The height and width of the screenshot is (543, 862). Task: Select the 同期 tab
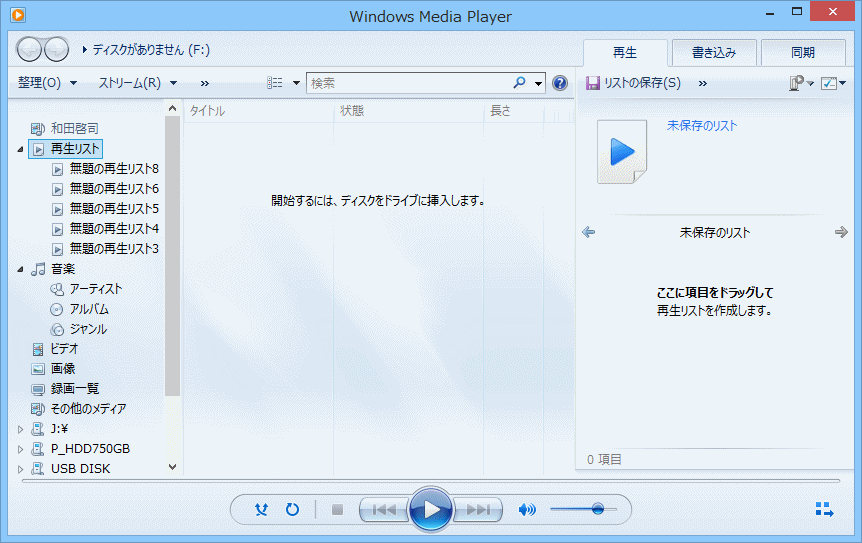(x=803, y=53)
